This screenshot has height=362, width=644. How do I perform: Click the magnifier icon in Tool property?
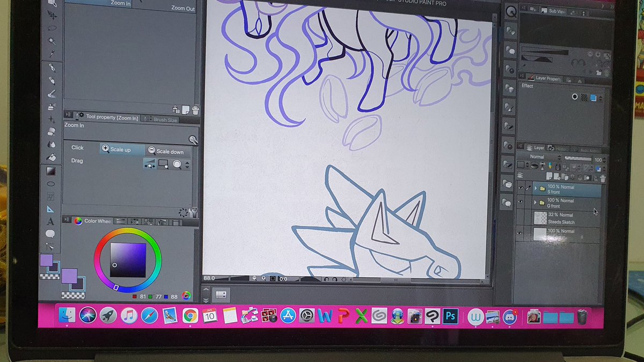[x=193, y=140]
